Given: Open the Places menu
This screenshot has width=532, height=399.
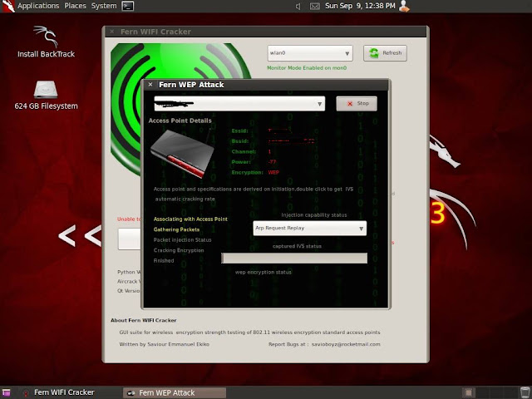Looking at the screenshot, I should click(75, 6).
